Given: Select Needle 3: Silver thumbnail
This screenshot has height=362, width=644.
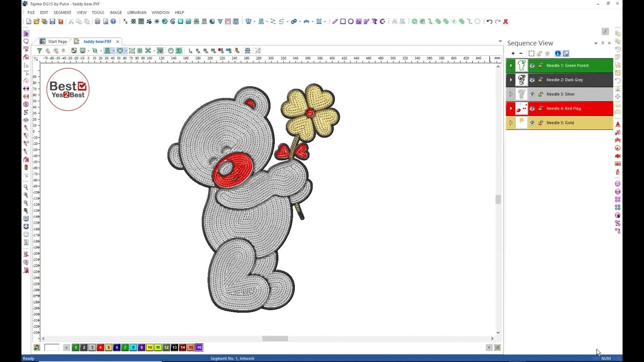Looking at the screenshot, I should (521, 94).
